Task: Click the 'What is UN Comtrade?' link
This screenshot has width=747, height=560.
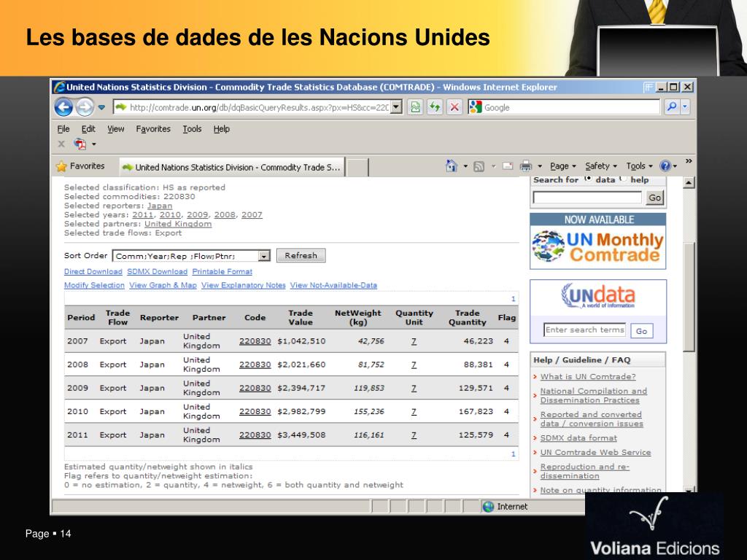Action: pyautogui.click(x=588, y=377)
